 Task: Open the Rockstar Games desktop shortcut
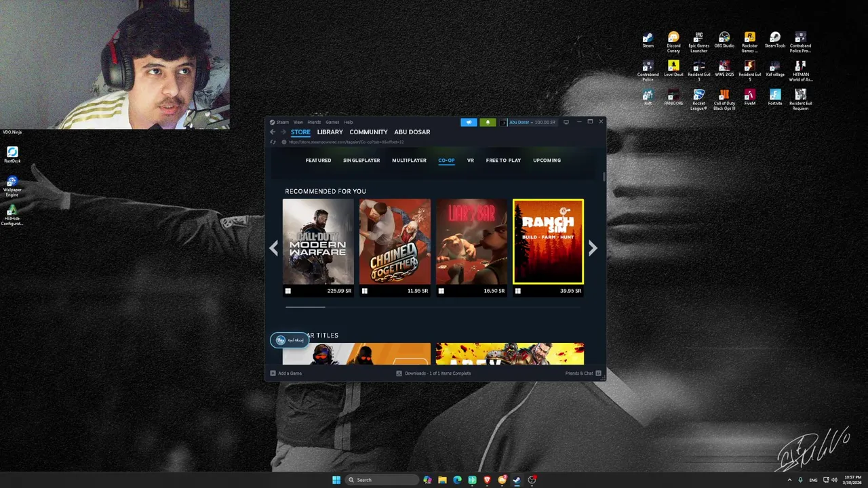pos(749,42)
